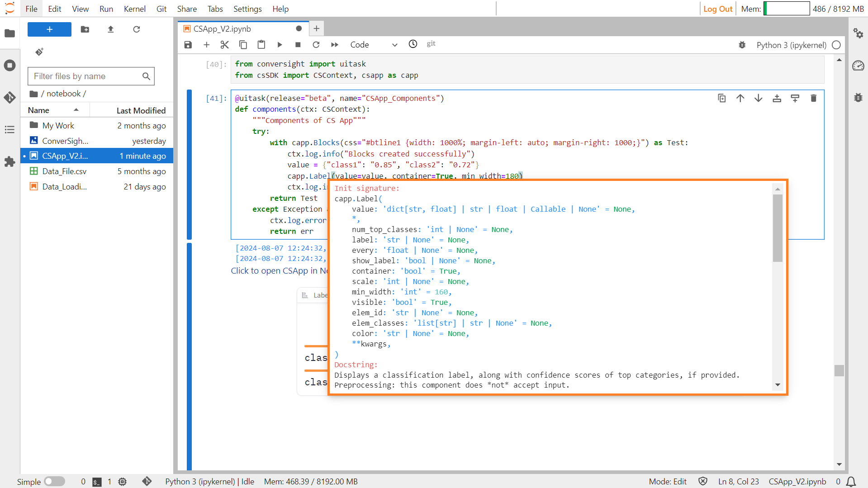Open the My Work folder
This screenshot has width=868, height=488.
(x=97, y=125)
